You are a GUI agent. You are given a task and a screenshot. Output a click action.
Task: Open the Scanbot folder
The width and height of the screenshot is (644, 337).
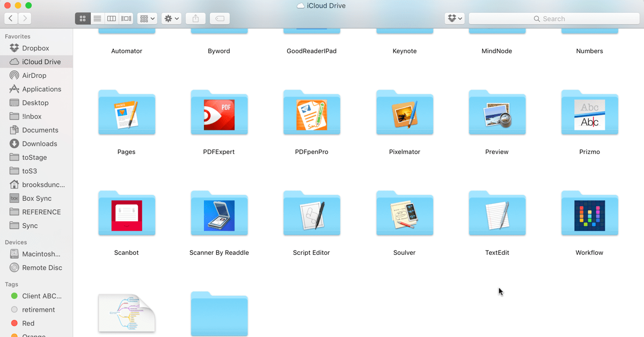(x=127, y=214)
